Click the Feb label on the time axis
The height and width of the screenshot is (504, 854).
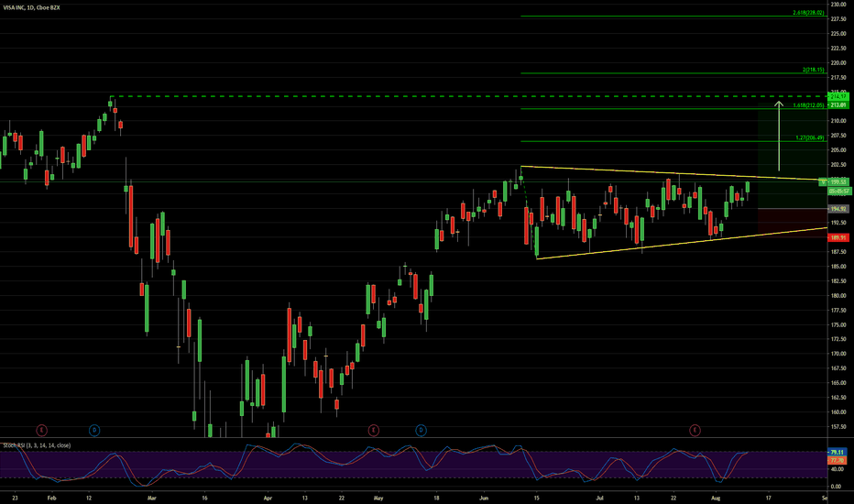tap(51, 498)
